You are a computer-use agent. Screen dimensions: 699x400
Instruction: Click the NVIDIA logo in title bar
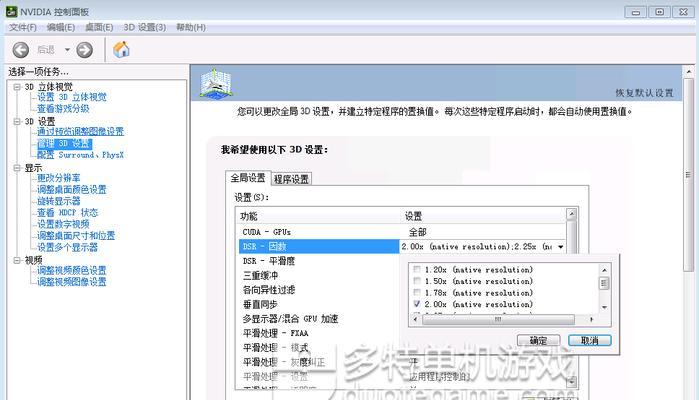click(11, 12)
